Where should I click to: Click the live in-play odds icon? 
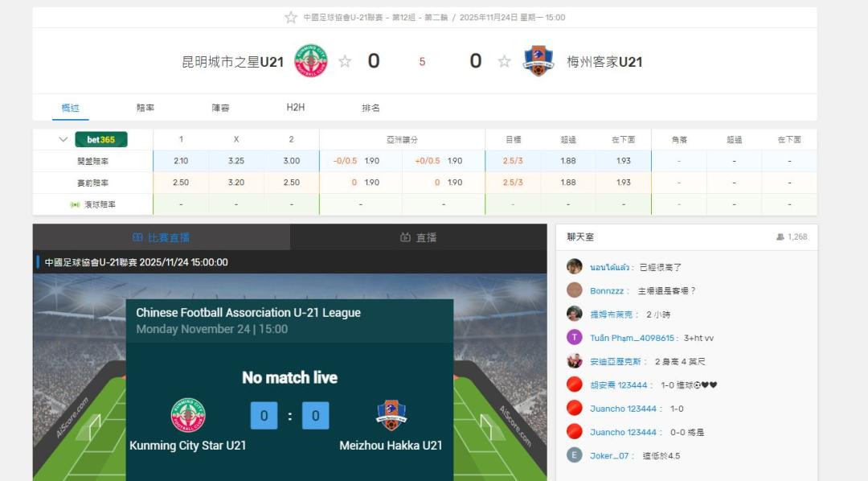coord(75,204)
